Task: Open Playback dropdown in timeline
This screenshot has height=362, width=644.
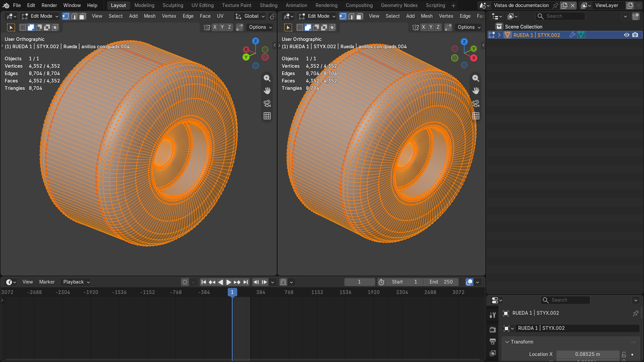Action: pyautogui.click(x=76, y=282)
